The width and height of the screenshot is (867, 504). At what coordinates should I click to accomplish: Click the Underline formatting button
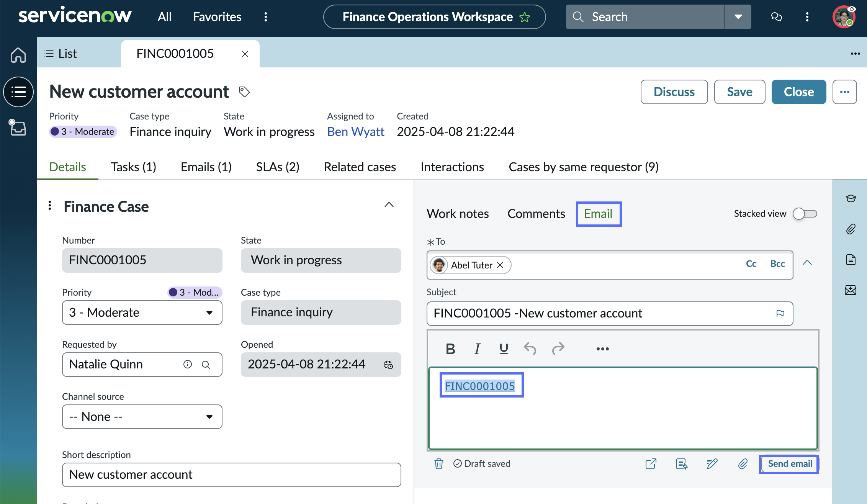(x=504, y=349)
